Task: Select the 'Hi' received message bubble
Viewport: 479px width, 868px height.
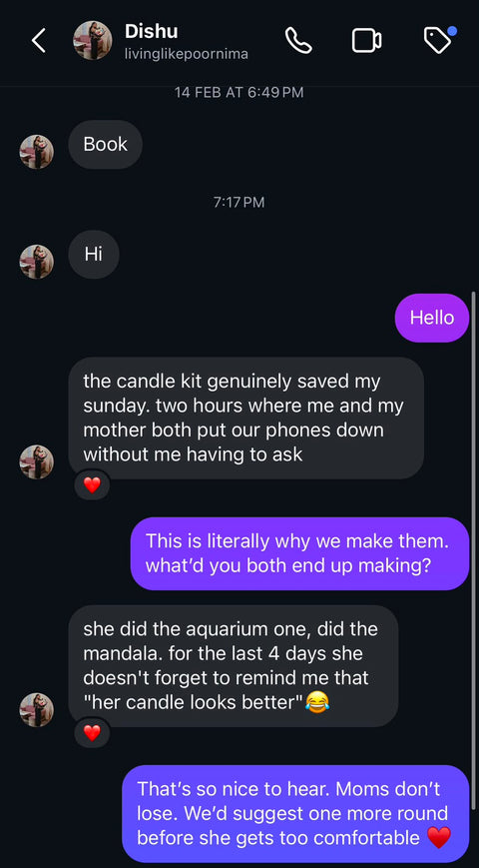Action: pyautogui.click(x=94, y=254)
